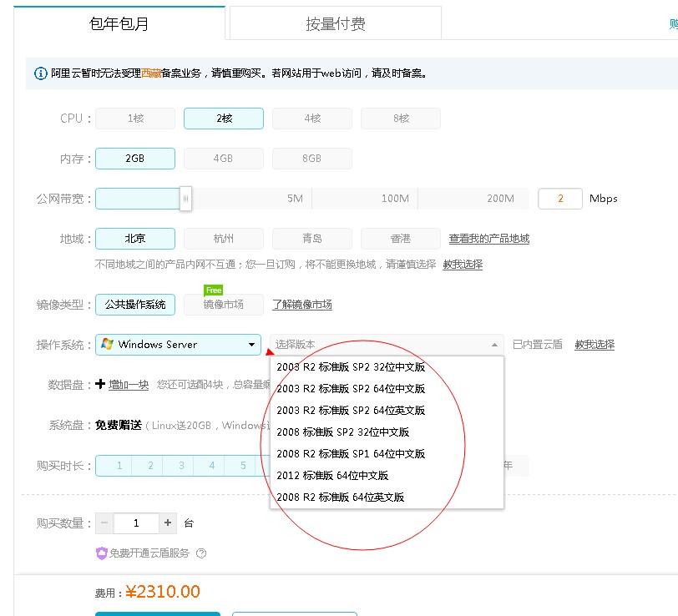Select 公共操作系统 image type
Image resolution: width=678 pixels, height=616 pixels.
(x=135, y=305)
